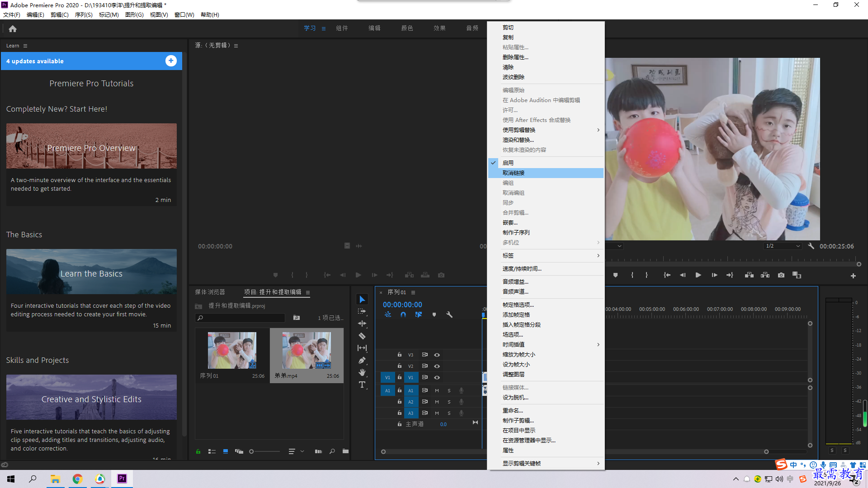The width and height of the screenshot is (868, 488).
Task: Toggle V1 source patching button
Action: point(387,377)
